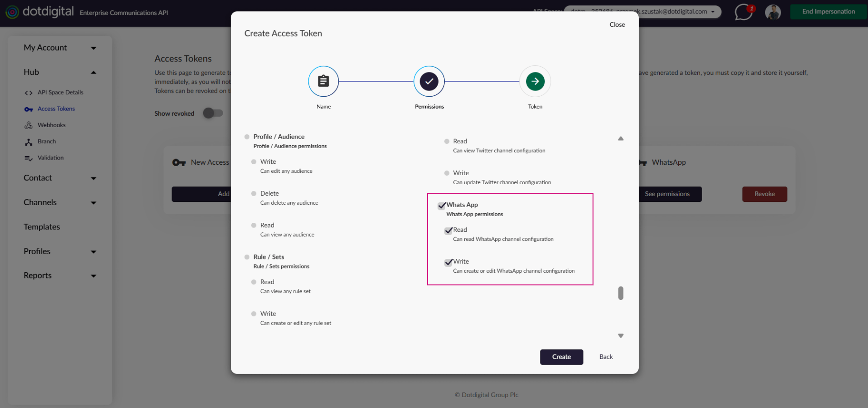
Task: Revoke the WhatsApp access token
Action: point(765,194)
